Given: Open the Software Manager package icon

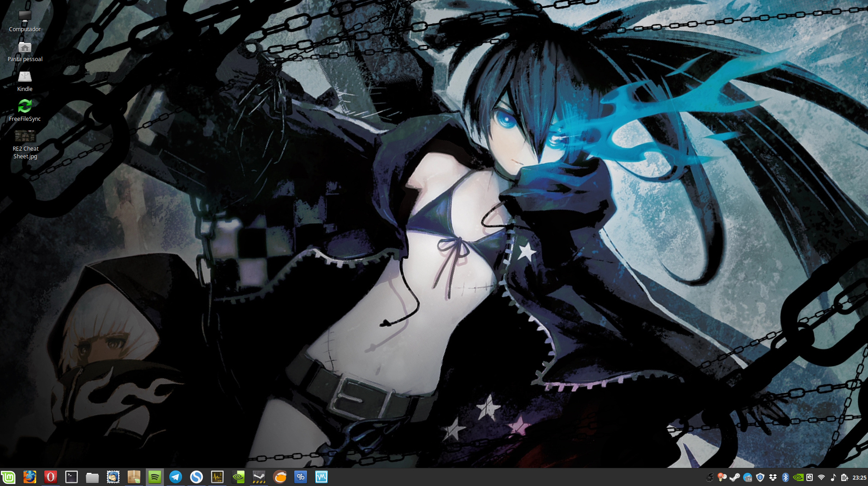Looking at the screenshot, I should pos(134,477).
